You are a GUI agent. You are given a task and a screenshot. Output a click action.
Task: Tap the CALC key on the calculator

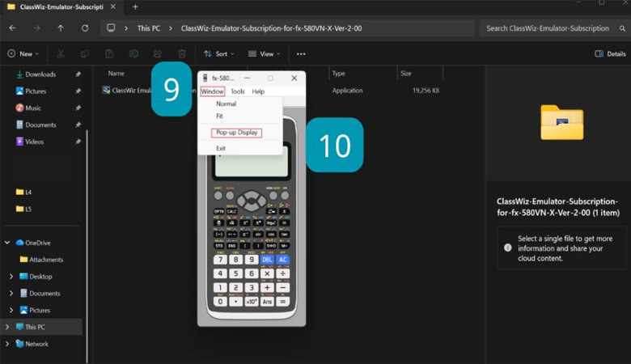232,211
